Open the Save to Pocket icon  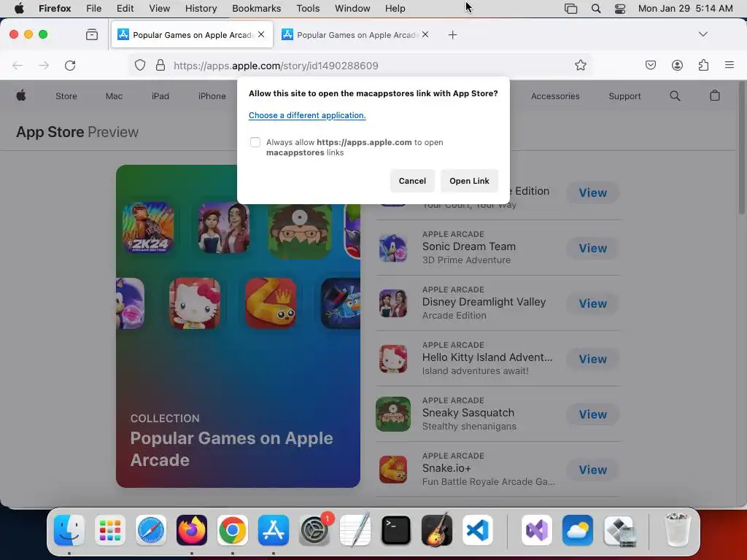coord(650,65)
